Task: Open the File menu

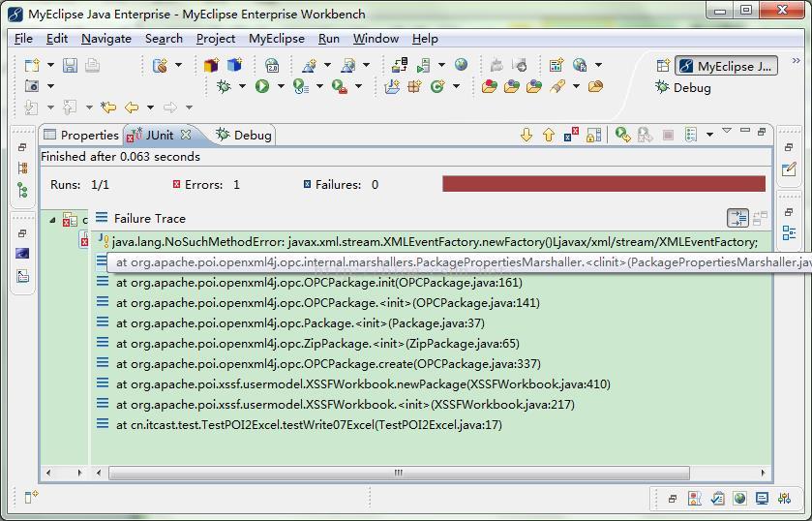Action: pos(23,39)
